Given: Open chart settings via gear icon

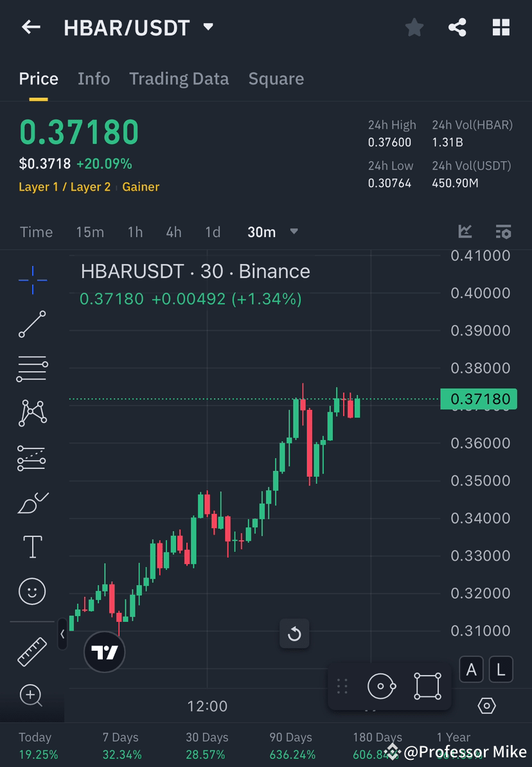Looking at the screenshot, I should tap(486, 705).
